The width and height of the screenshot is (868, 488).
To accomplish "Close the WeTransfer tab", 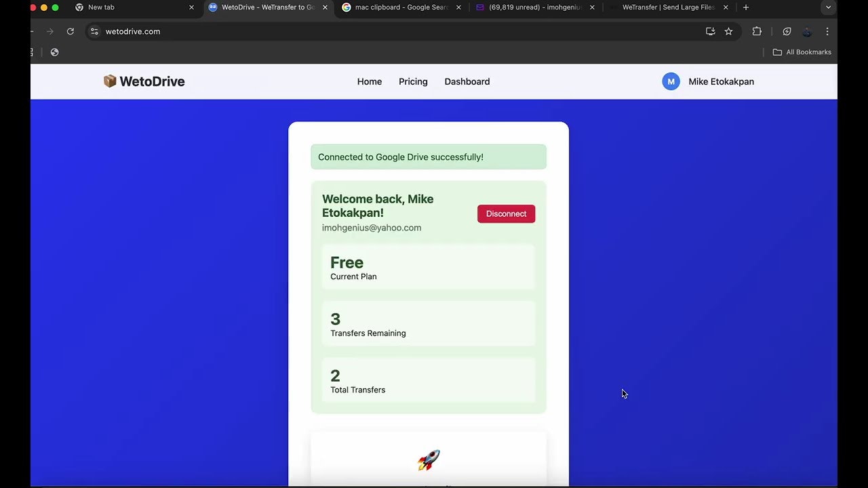I will coord(726,7).
